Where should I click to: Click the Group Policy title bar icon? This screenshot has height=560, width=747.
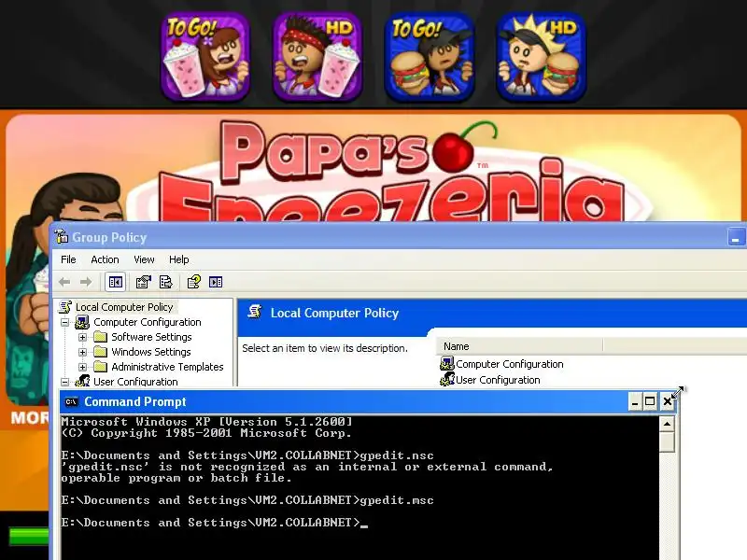(62, 236)
